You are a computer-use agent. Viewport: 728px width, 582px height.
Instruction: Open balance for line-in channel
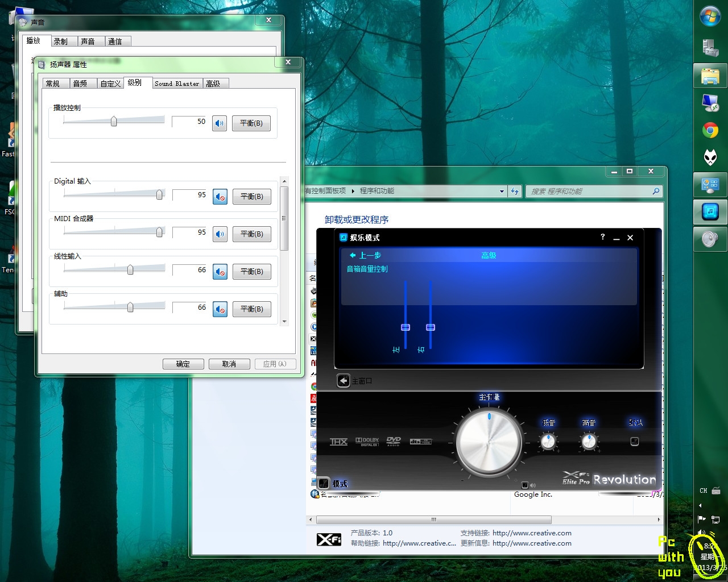point(252,272)
